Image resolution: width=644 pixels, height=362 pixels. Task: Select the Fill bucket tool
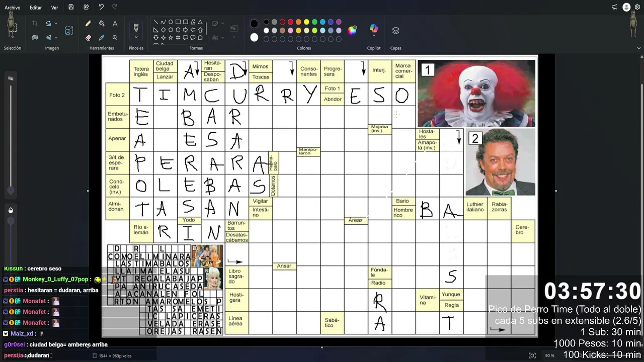pos(102,24)
